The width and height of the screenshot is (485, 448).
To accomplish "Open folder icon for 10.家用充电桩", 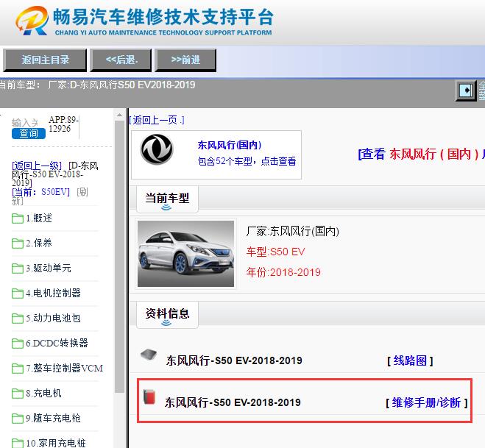I will 18,443.
